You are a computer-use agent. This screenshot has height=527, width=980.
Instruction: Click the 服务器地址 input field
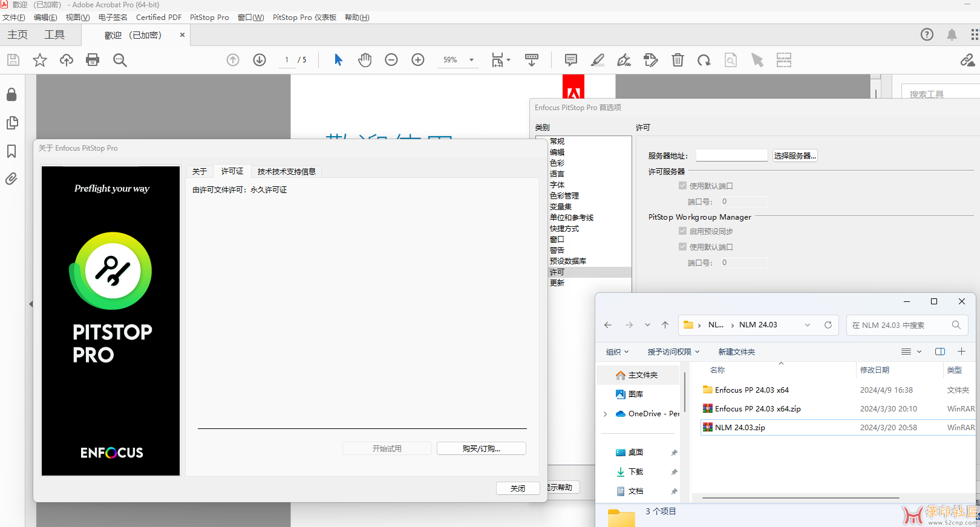click(731, 155)
